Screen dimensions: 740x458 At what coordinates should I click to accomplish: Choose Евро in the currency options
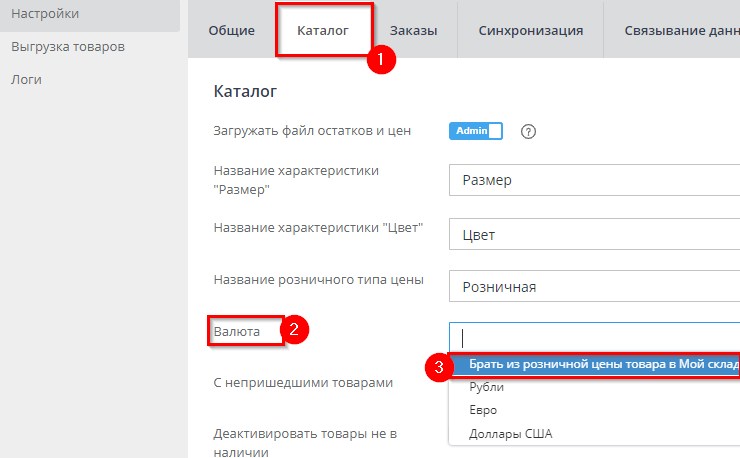(483, 410)
